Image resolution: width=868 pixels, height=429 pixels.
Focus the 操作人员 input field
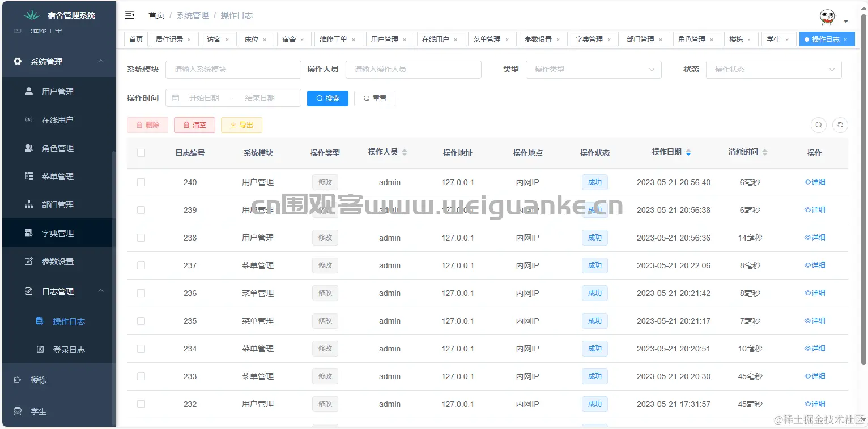414,69
